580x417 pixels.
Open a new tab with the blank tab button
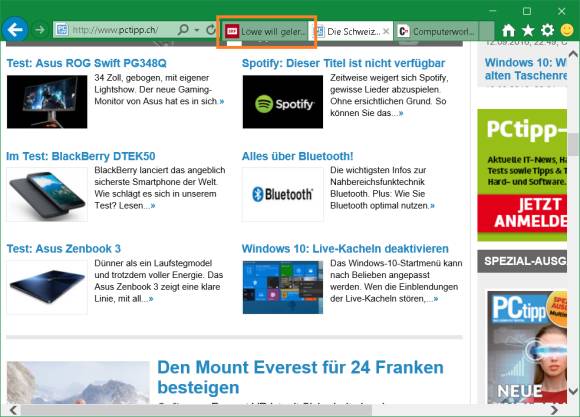coord(487,31)
